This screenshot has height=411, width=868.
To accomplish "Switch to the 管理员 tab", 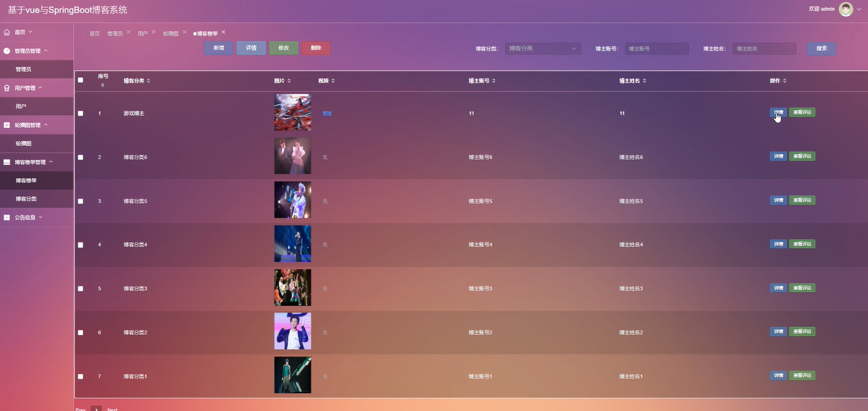I will pyautogui.click(x=115, y=34).
